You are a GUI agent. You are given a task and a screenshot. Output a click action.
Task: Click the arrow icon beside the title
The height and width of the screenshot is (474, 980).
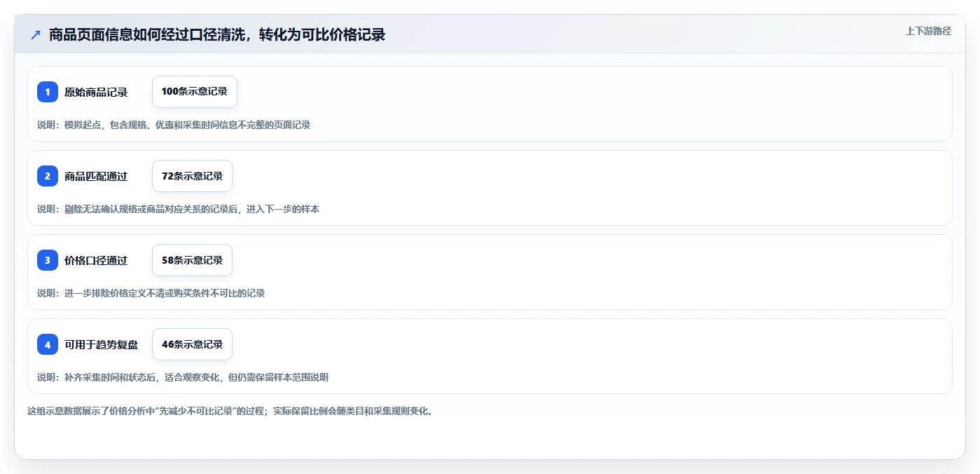(x=36, y=34)
